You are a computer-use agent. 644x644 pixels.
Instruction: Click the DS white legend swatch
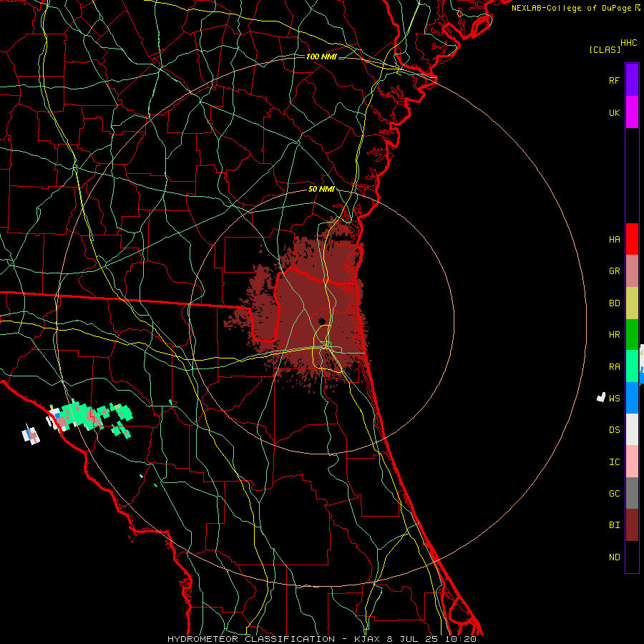tap(632, 429)
